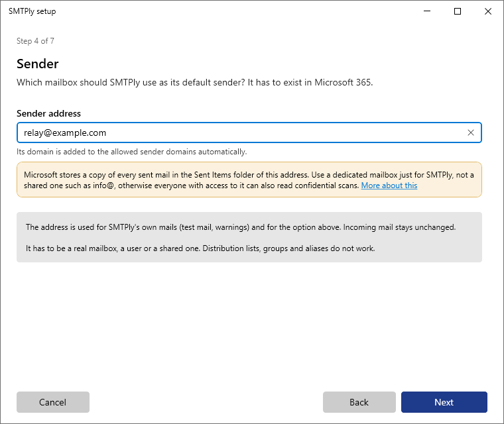This screenshot has width=504, height=424.
Task: Go Back to the previous step
Action: point(359,402)
